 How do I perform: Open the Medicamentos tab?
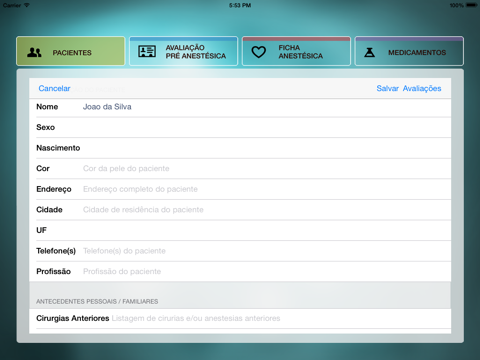tap(409, 51)
